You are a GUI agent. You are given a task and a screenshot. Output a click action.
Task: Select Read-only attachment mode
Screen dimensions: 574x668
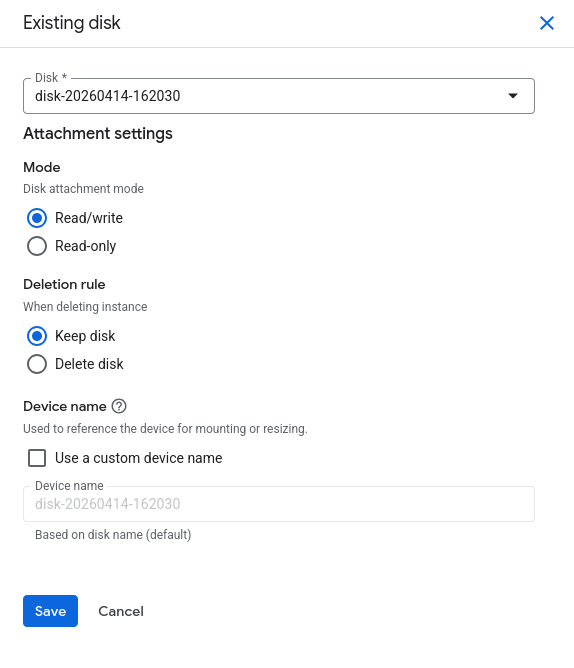[37, 246]
